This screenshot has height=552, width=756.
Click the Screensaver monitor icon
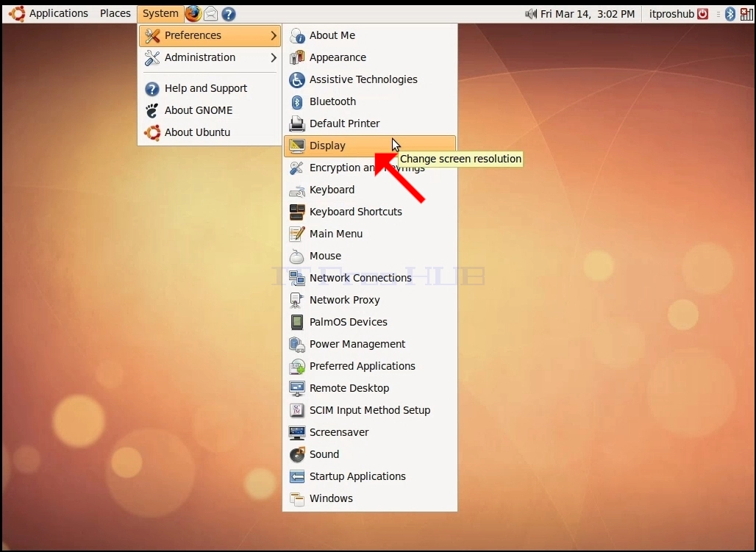tap(297, 432)
